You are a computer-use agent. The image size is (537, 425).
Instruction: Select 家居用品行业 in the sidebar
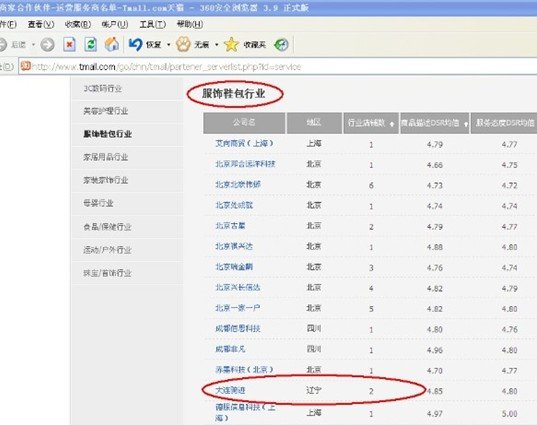106,157
